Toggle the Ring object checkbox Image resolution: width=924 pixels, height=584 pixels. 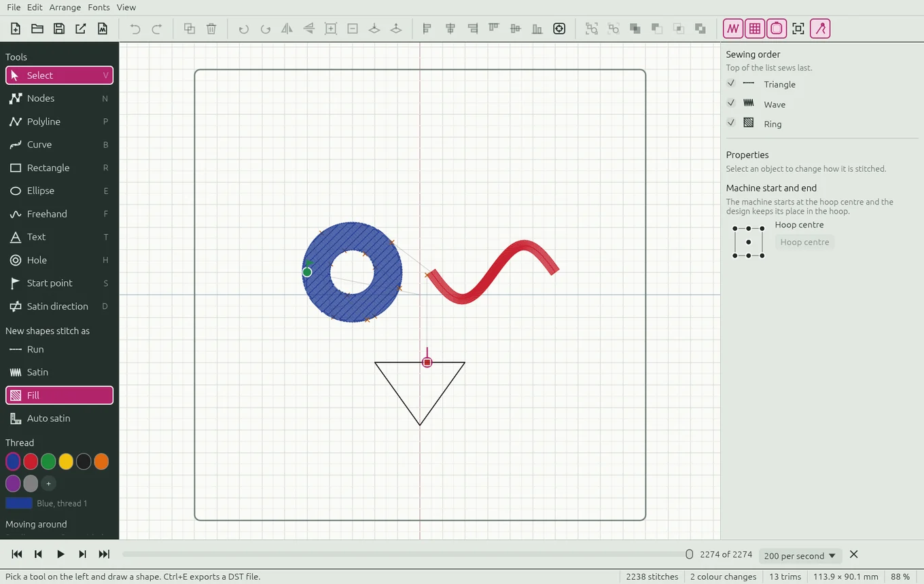point(731,122)
